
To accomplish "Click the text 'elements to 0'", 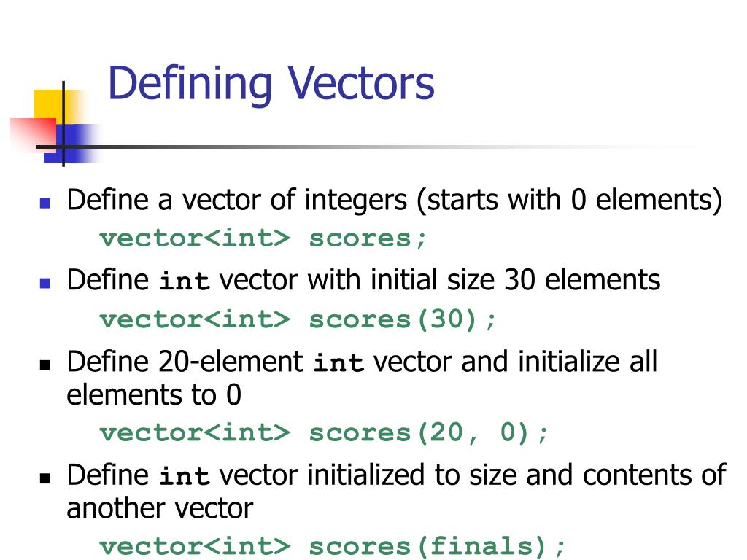I will pos(154,394).
